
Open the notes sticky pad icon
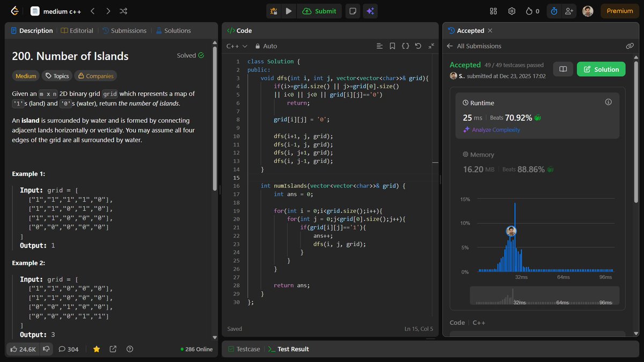point(353,11)
